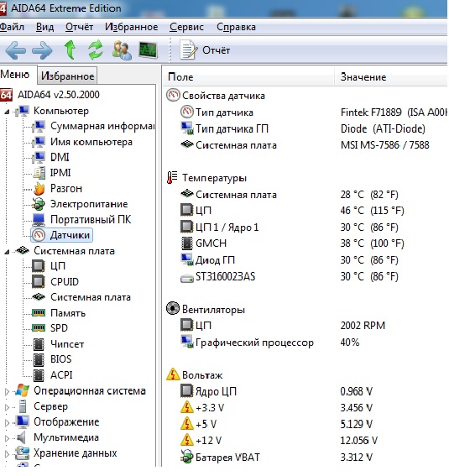This screenshot has height=476, width=449.
Task: Select Электропитание in the tree
Action: [89, 204]
